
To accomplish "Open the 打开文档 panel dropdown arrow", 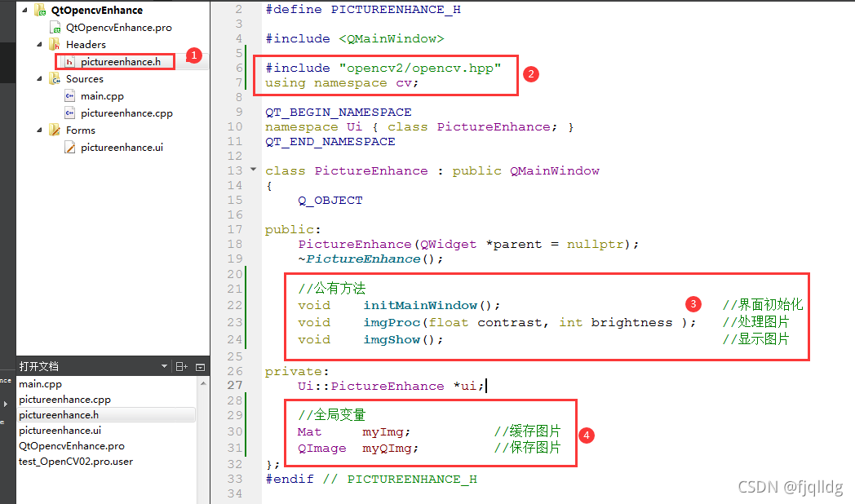I will click(164, 366).
